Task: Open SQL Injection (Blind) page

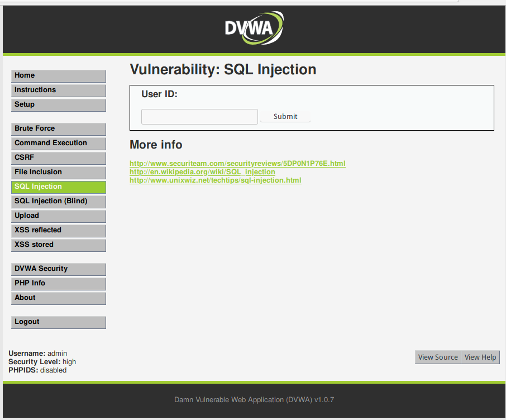Action: click(x=58, y=202)
